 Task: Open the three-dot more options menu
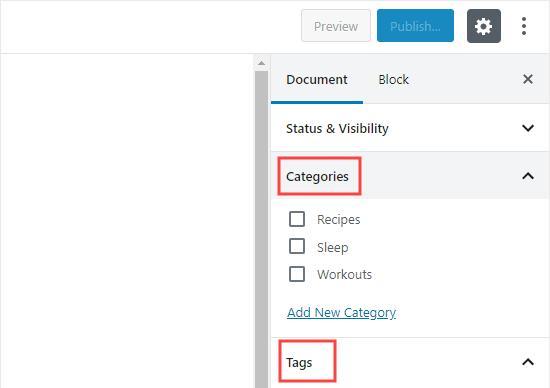pos(524,26)
